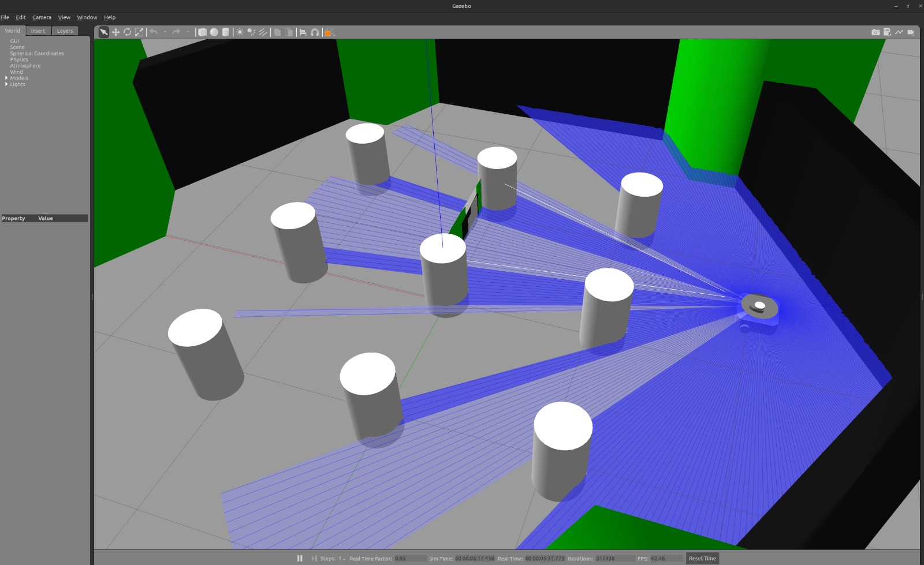
Task: Insert a sphere into the scene
Action: (x=214, y=32)
